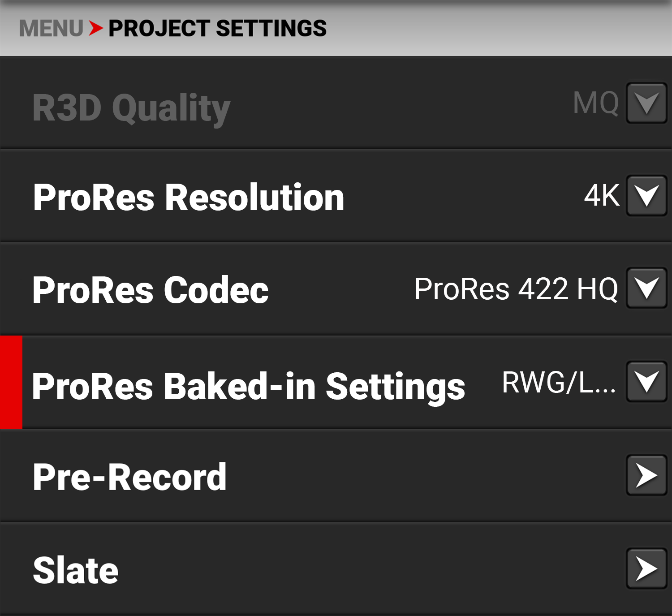Expand the ProRes Resolution dropdown arrow
Image resolution: width=672 pixels, height=616 pixels.
[646, 196]
